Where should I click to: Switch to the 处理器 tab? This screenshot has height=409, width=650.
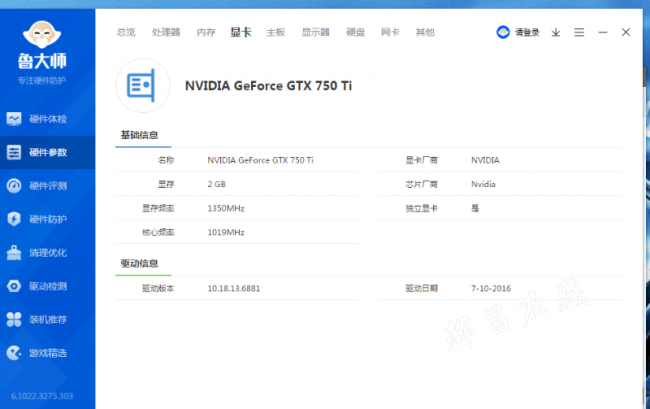click(166, 32)
